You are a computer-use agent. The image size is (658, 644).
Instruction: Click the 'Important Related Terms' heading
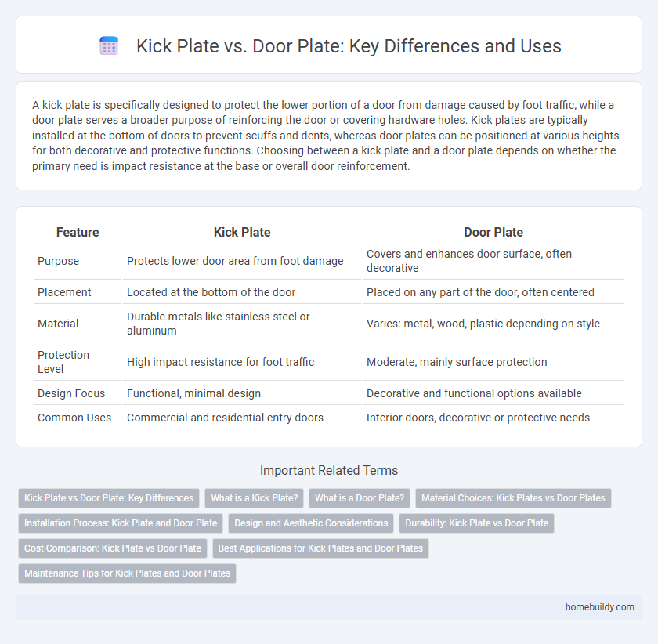coord(329,470)
